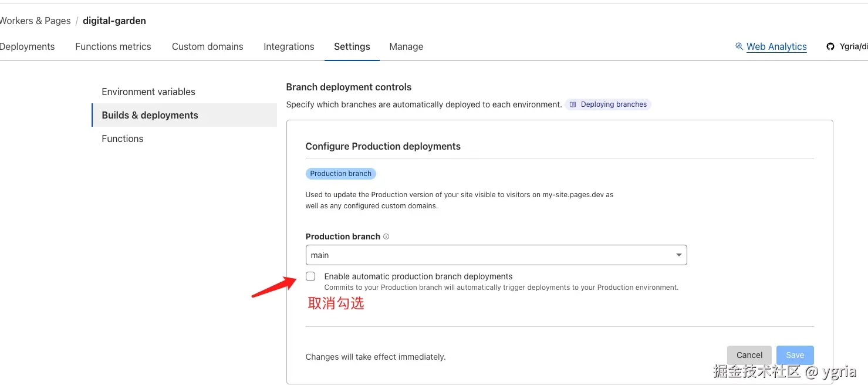Go to the Custom domains tab

(207, 46)
